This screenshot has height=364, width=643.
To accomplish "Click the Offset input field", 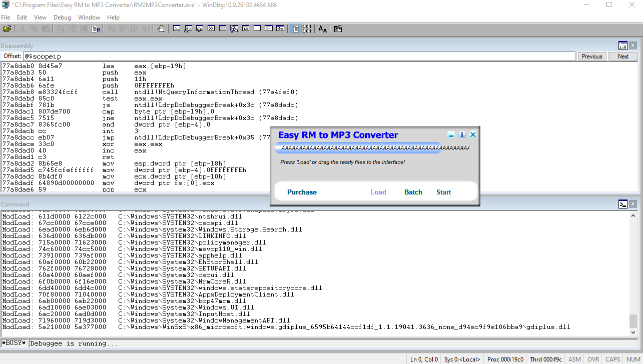I will pos(299,56).
